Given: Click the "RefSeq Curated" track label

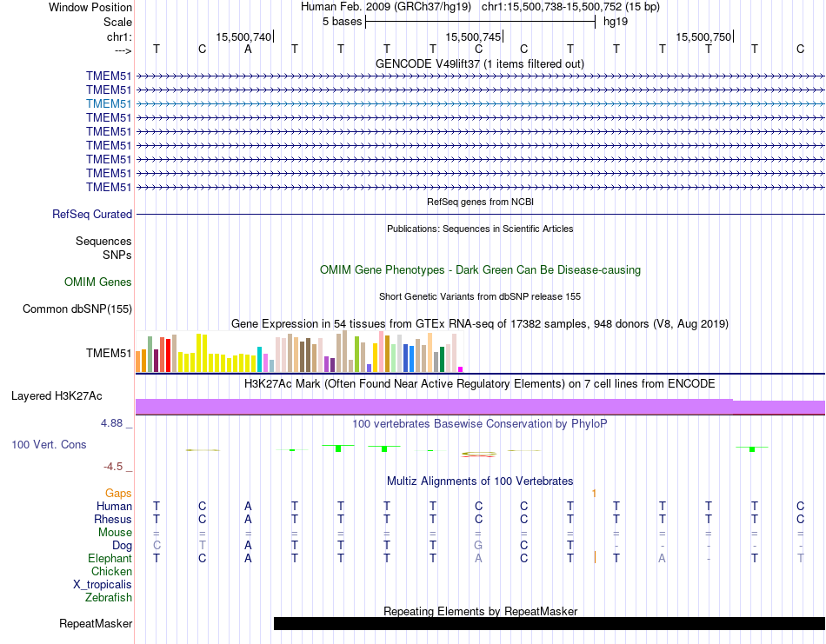Looking at the screenshot, I should point(91,215).
